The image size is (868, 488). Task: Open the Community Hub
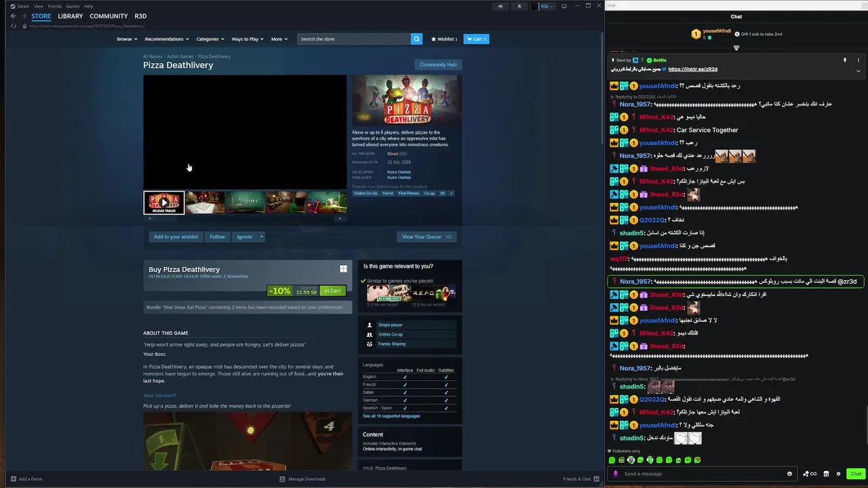(438, 64)
